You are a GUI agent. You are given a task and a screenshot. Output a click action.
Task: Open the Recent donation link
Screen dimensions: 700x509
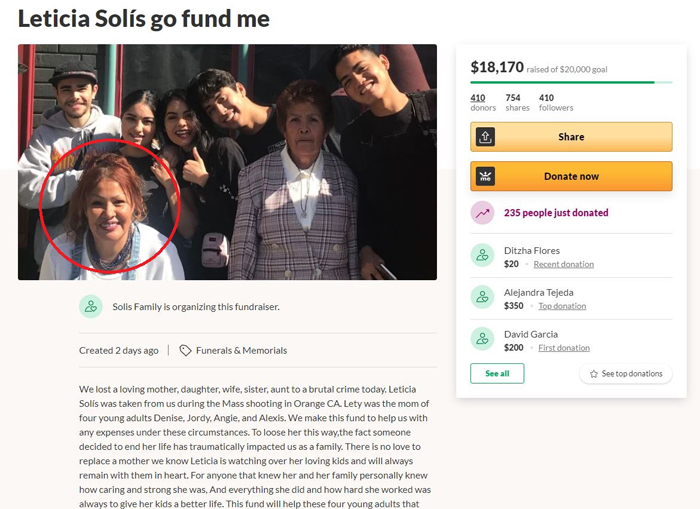point(563,265)
